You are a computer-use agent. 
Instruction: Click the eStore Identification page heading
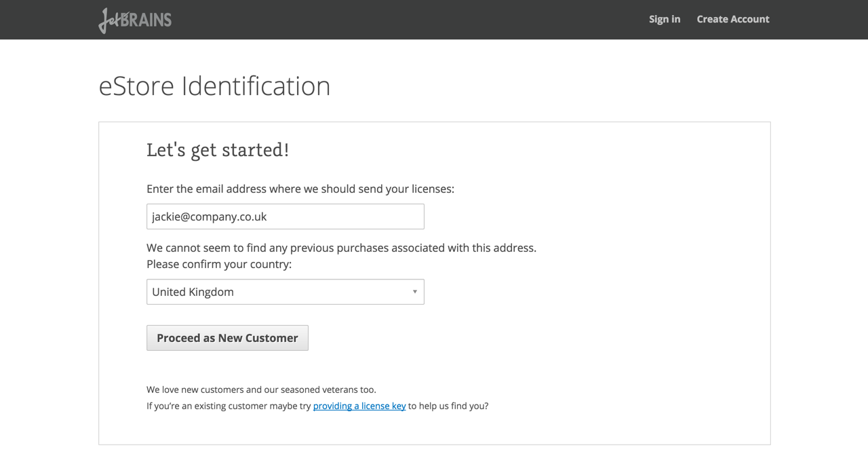(x=214, y=86)
